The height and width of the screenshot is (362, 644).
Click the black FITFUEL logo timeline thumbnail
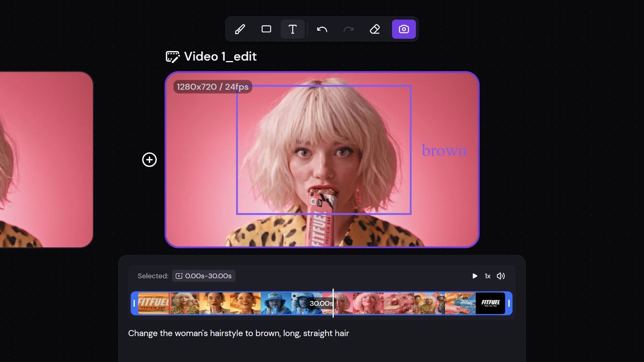(x=490, y=303)
